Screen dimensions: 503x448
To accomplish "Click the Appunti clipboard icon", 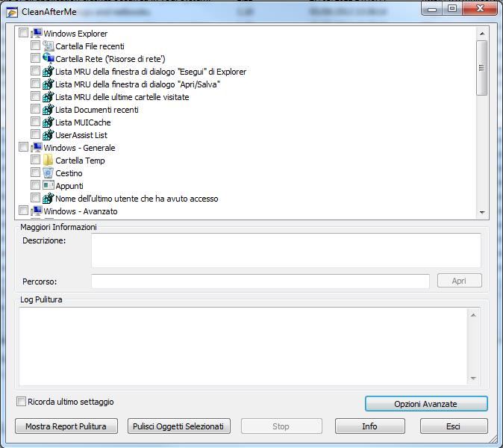I will [48, 185].
